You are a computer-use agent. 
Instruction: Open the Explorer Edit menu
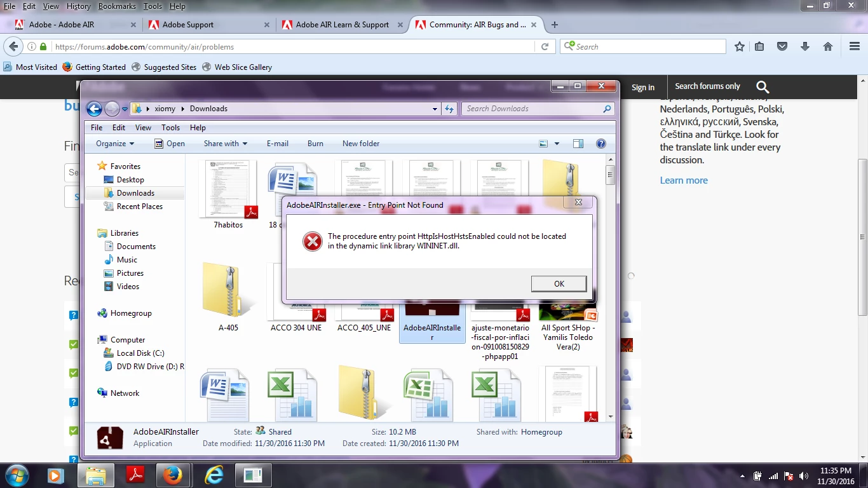[x=119, y=128]
